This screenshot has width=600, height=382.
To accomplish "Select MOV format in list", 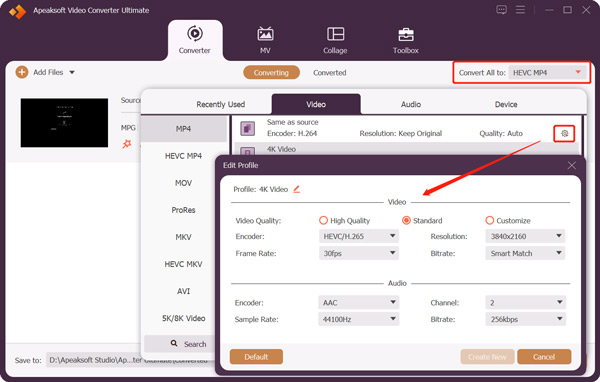I will point(184,183).
